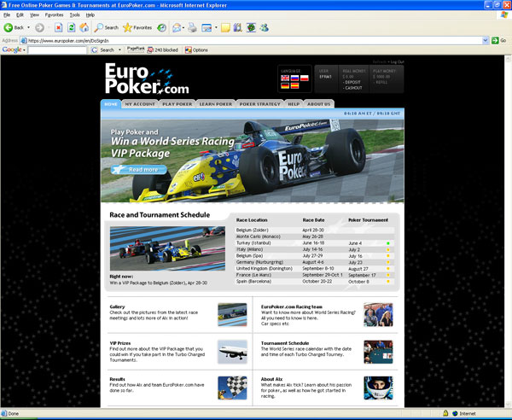
Task: Switch to the Play Poker tab
Action: 177,104
